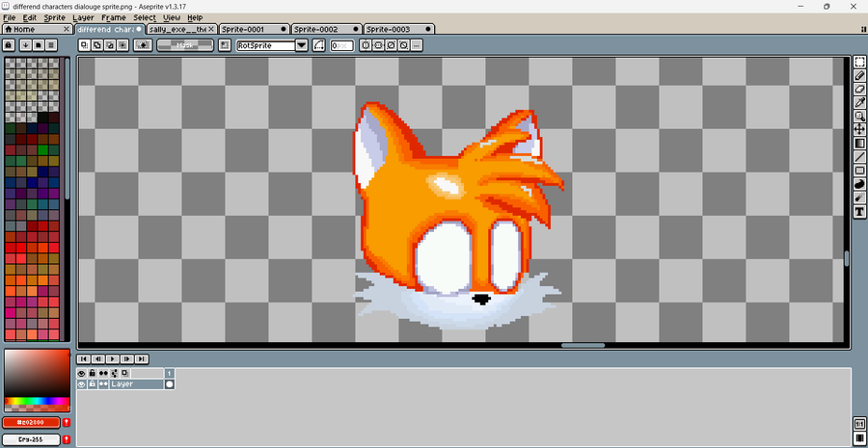This screenshot has width=868, height=448.
Task: Open the Layer menu
Action: (x=84, y=17)
